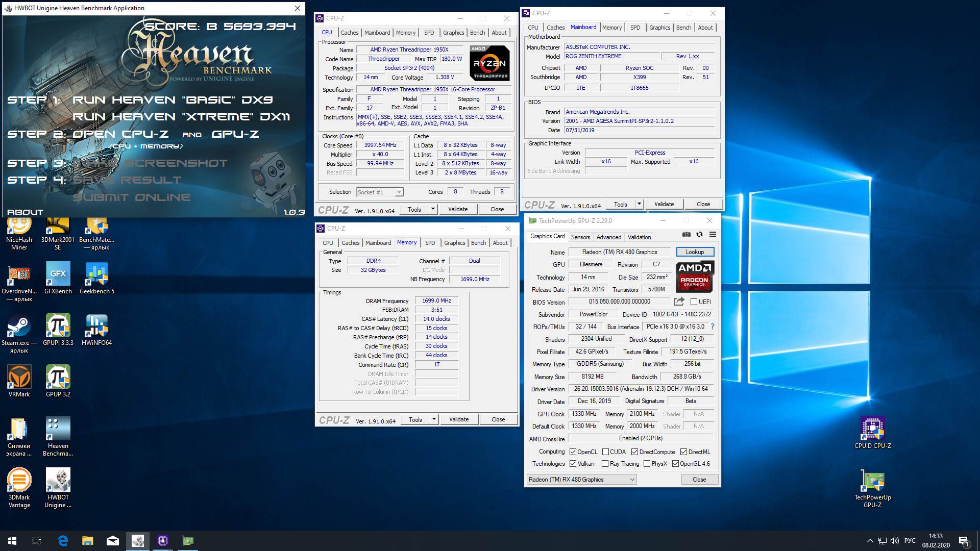This screenshot has height=551, width=980.
Task: Open File Explorer from the taskbar
Action: point(88,541)
